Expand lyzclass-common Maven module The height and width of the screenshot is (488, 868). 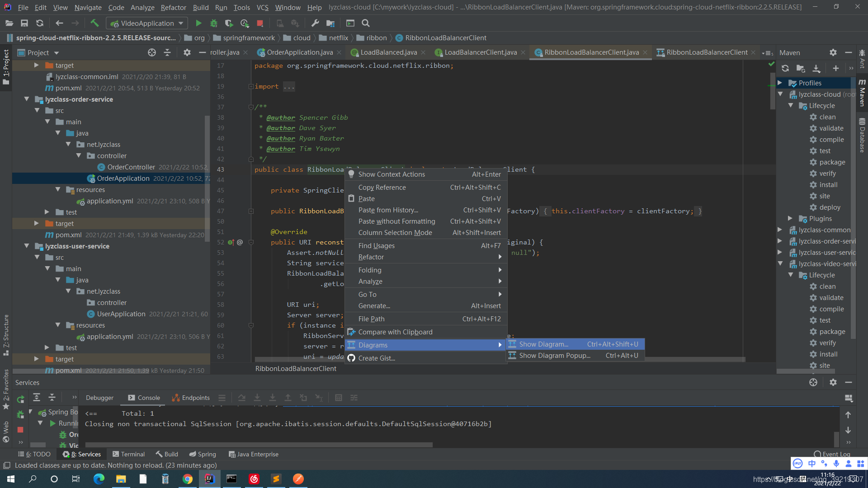780,230
